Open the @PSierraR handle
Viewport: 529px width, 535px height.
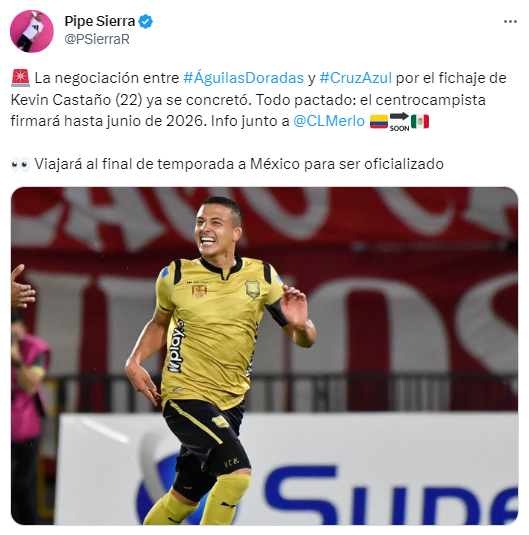(x=97, y=39)
